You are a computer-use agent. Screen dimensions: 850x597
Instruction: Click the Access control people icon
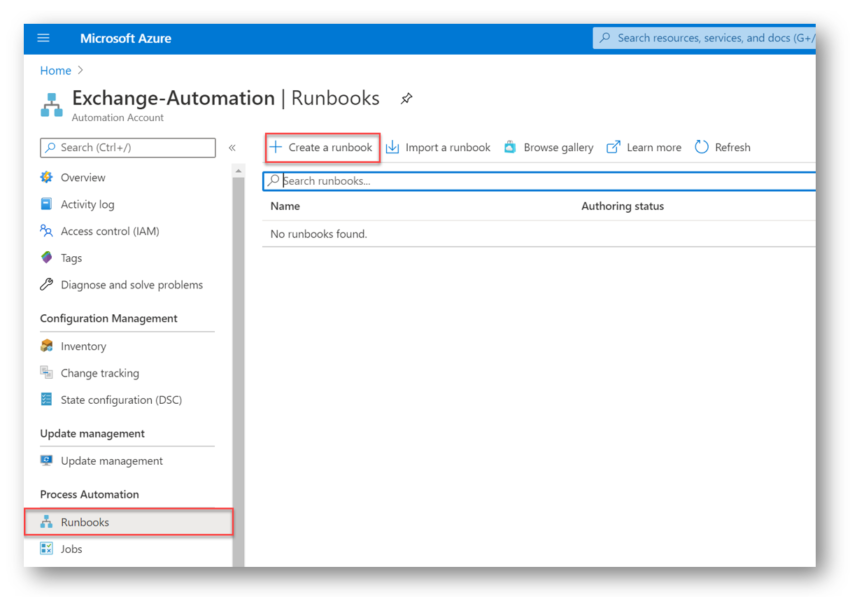pos(47,231)
